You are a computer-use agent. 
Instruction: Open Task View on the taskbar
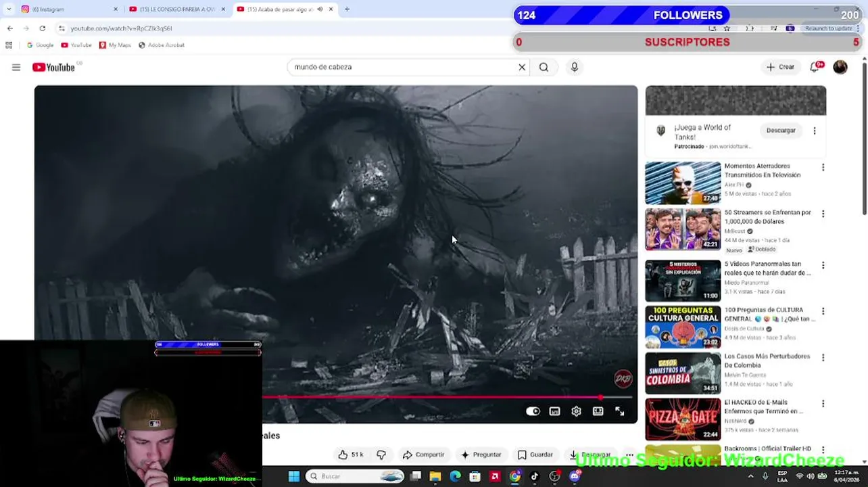(416, 476)
